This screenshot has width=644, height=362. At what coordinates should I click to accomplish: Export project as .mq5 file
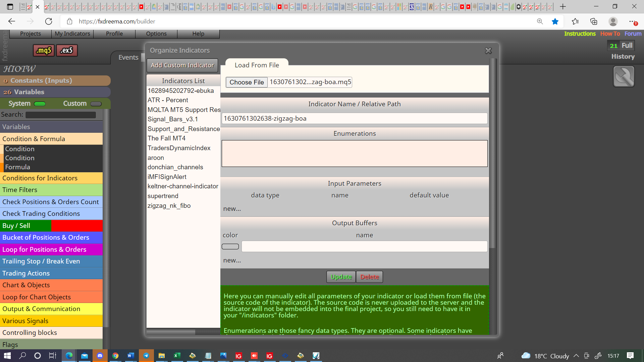[44, 50]
